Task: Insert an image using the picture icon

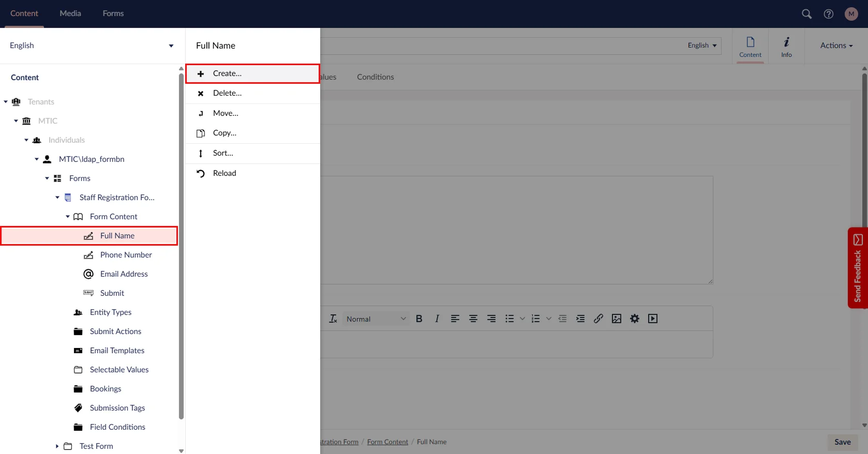Action: [617, 319]
